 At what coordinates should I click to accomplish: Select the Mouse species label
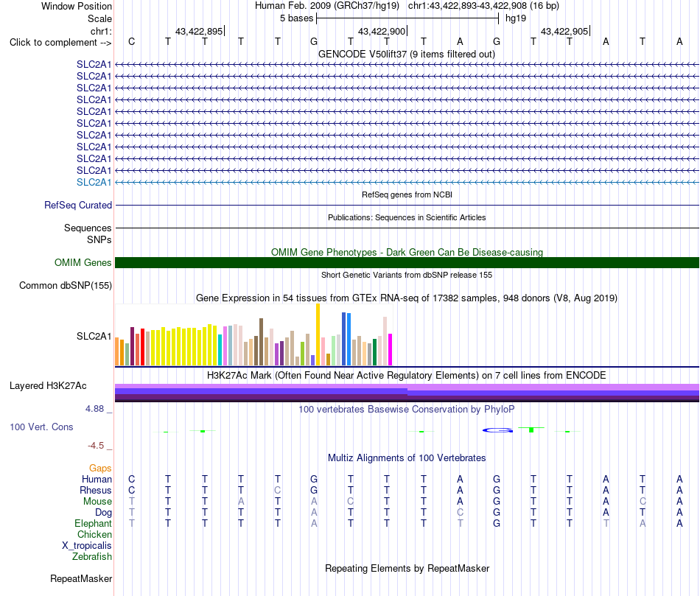pos(97,502)
